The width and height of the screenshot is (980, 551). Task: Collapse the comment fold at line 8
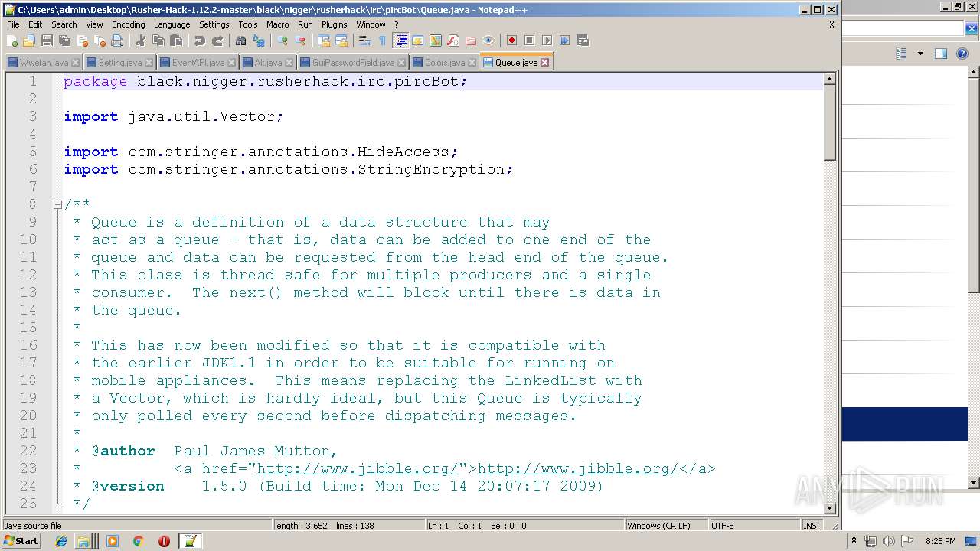click(57, 204)
